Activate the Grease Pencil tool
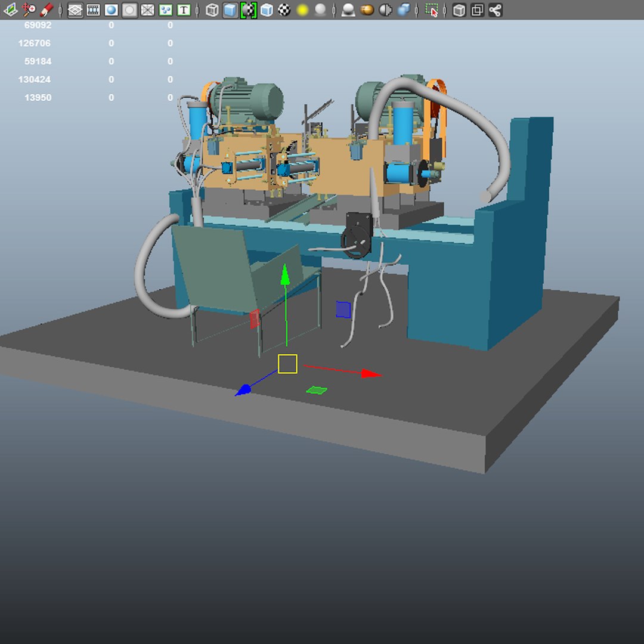This screenshot has width=644, height=644. (47, 10)
